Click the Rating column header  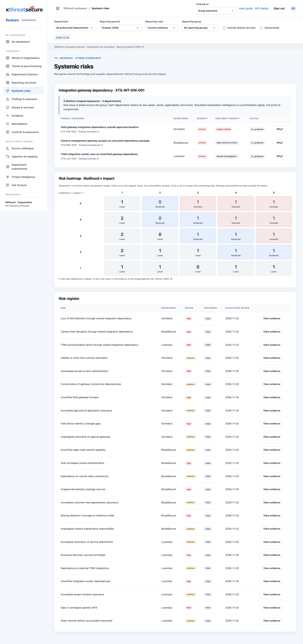pos(189,308)
